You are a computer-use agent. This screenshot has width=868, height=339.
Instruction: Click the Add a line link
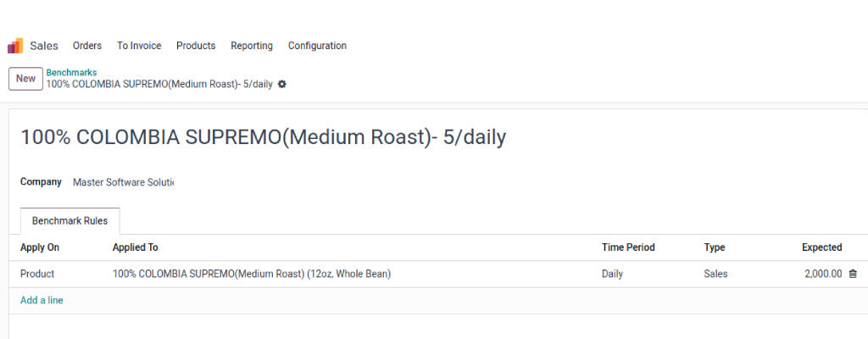point(42,300)
